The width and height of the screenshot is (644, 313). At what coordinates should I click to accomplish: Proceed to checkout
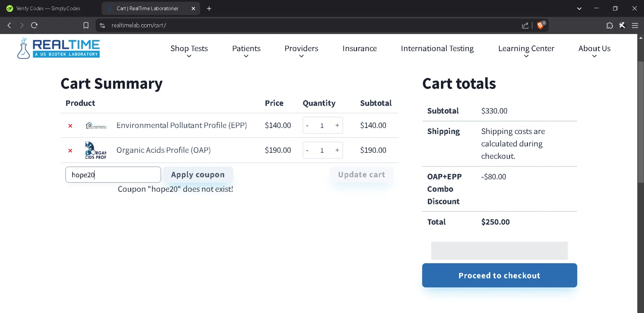coord(499,275)
